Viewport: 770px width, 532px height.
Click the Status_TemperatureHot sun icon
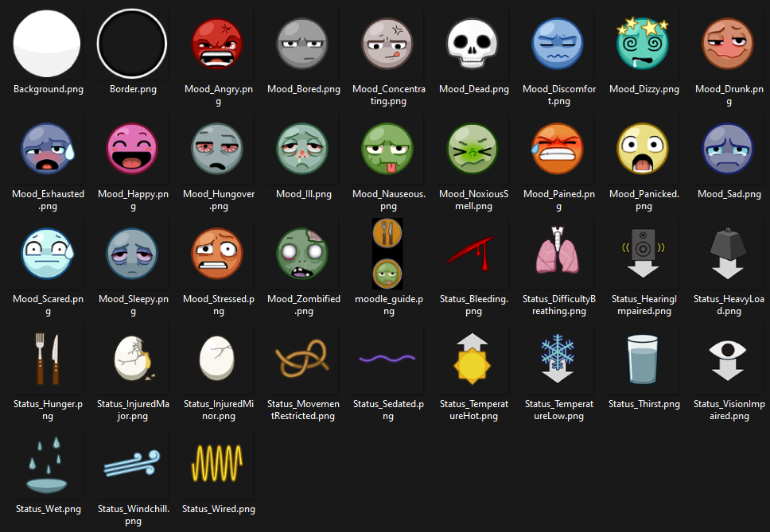click(472, 359)
